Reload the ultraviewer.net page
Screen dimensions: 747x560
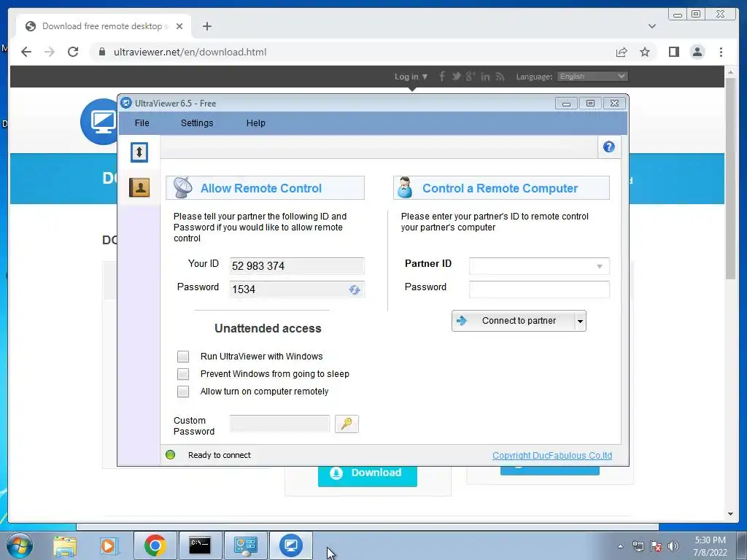point(73,52)
